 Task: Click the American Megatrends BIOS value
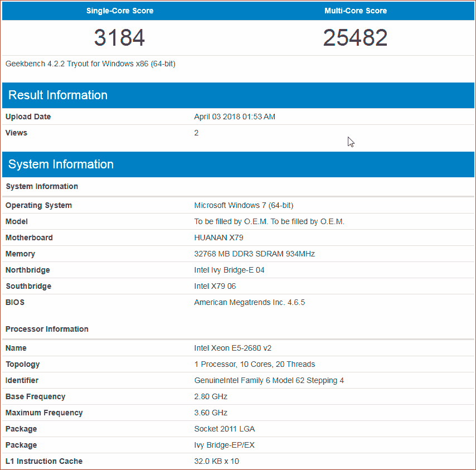coord(249,302)
